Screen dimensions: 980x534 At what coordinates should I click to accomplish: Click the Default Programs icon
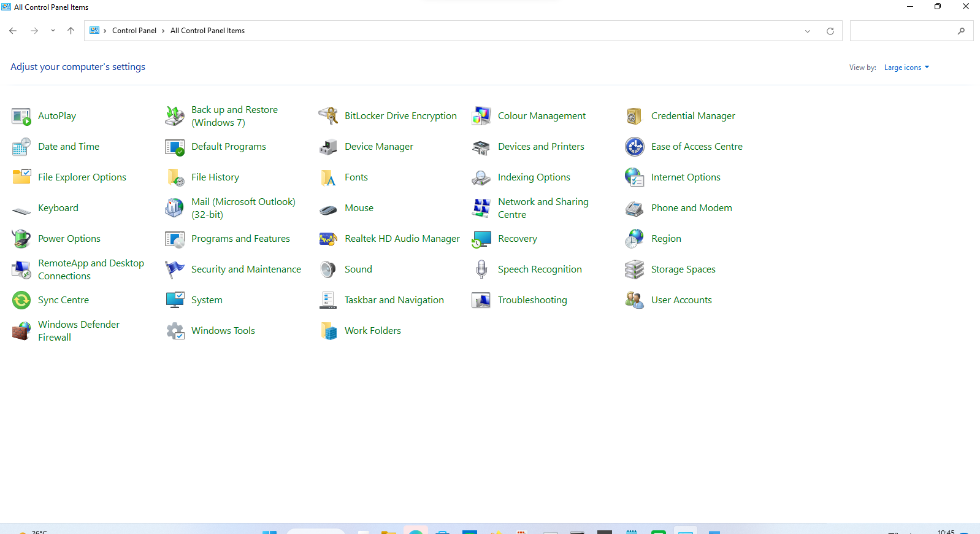tap(175, 147)
